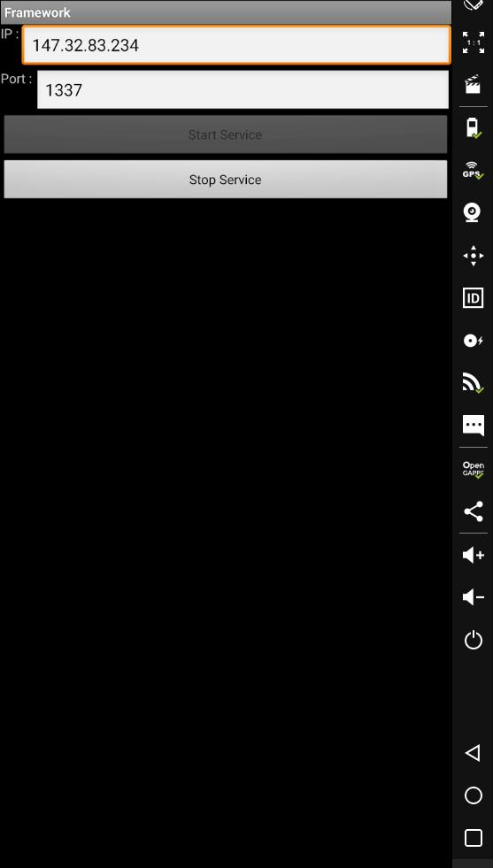This screenshot has height=868, width=493.
Task: Open the webcam Camera widget
Action: (x=473, y=212)
